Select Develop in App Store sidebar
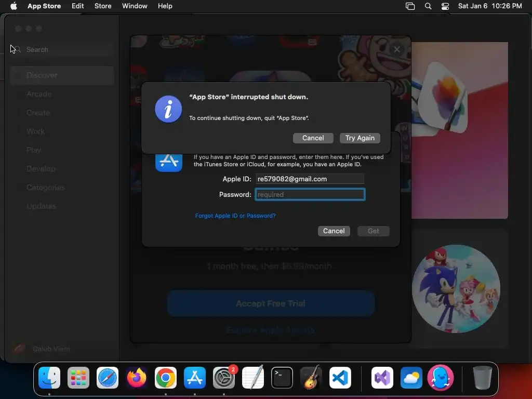Viewport: 532px width, 399px height. coord(62,169)
